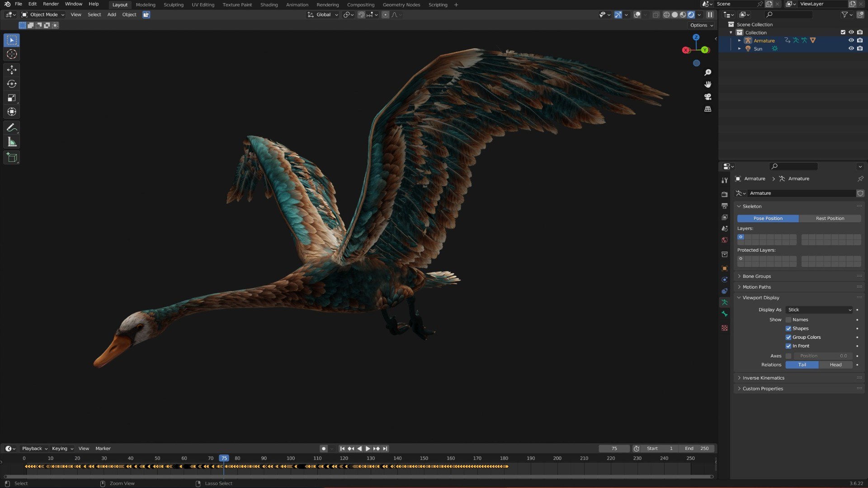Screen dimensions: 868x488
Task: Activate the Rotate tool
Action: [12, 84]
